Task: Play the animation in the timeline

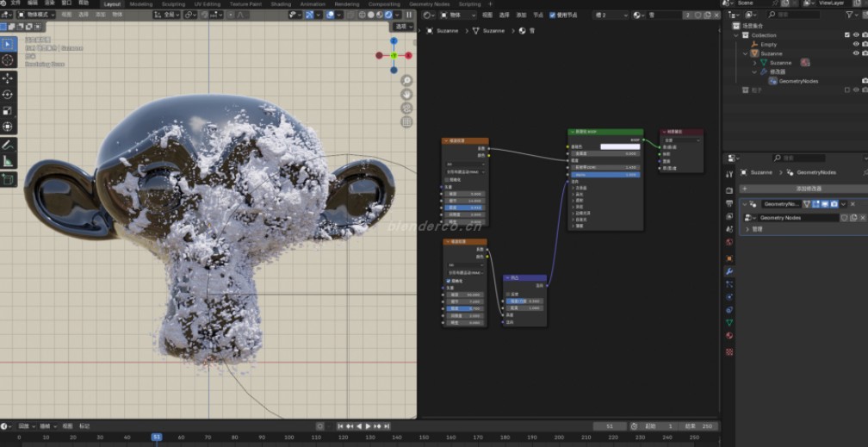Action: pos(369,426)
